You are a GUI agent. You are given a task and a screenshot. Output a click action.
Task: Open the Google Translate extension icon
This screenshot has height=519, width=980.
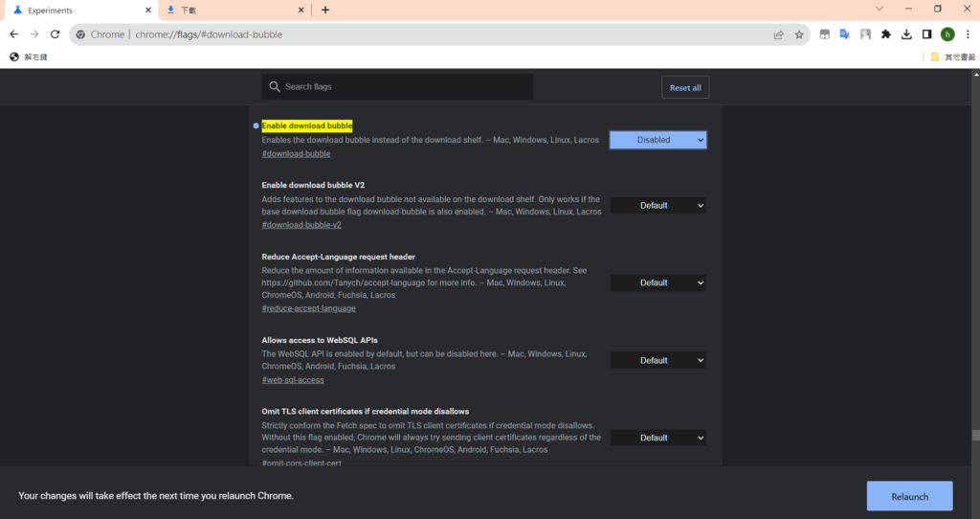click(x=845, y=34)
